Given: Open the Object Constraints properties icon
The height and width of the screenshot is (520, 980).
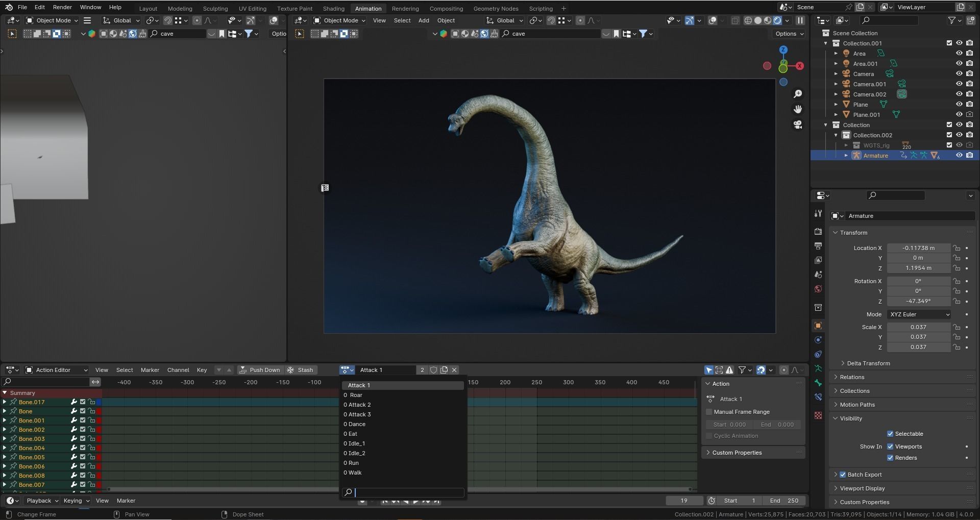Looking at the screenshot, I should [x=818, y=354].
